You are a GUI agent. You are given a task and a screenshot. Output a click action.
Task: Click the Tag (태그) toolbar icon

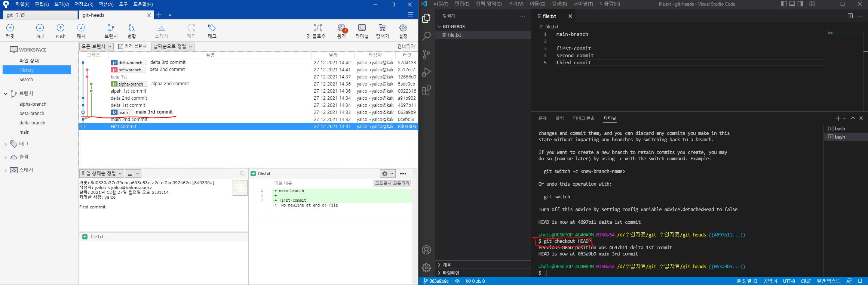coord(212,31)
